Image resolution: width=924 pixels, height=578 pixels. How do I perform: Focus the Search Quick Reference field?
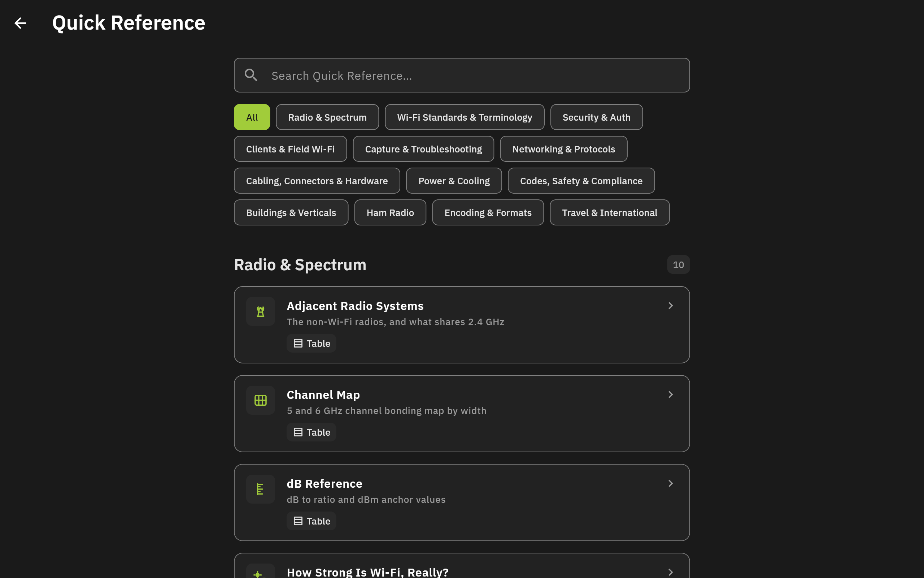tap(462, 75)
